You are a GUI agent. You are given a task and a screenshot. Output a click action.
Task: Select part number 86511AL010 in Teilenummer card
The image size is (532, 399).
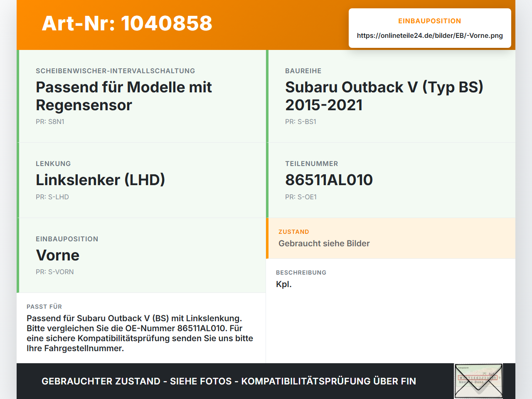pyautogui.click(x=329, y=180)
